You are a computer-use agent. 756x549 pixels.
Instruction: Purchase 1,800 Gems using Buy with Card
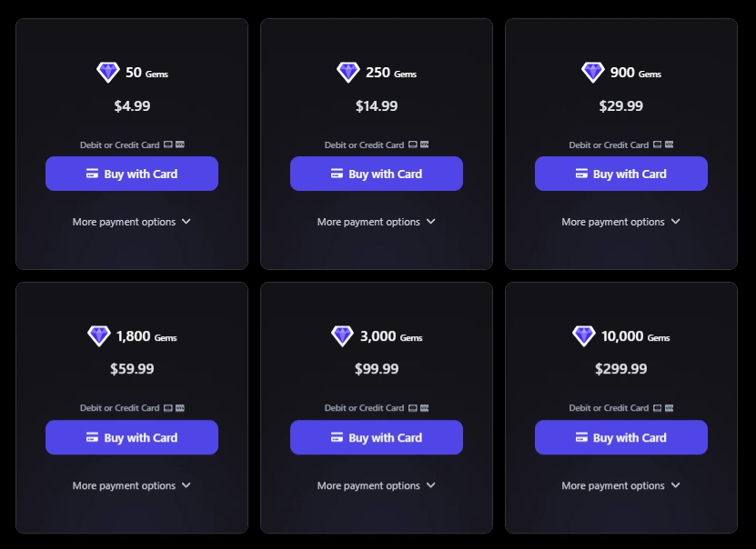point(132,437)
